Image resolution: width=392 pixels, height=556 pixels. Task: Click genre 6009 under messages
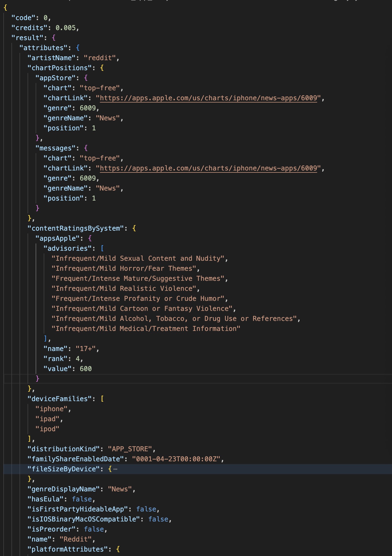pos(88,178)
